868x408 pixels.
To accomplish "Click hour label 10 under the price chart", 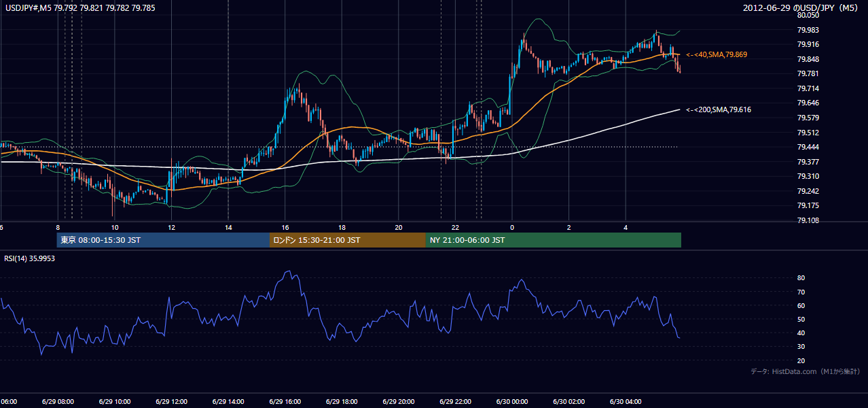I will 115,227.
